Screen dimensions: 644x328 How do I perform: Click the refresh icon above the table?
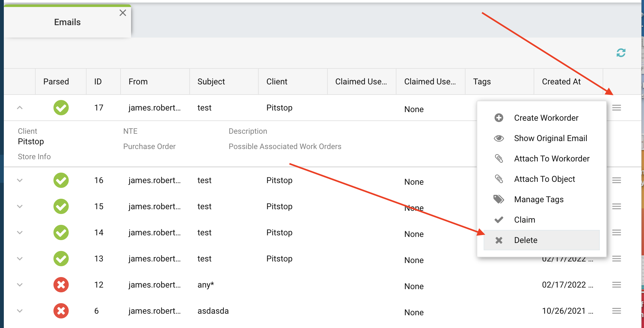tap(621, 53)
